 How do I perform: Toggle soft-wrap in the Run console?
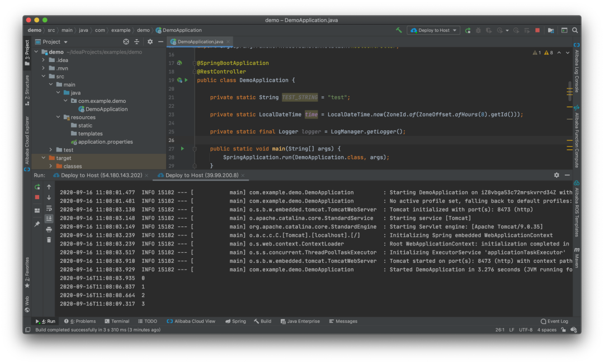[x=49, y=208]
